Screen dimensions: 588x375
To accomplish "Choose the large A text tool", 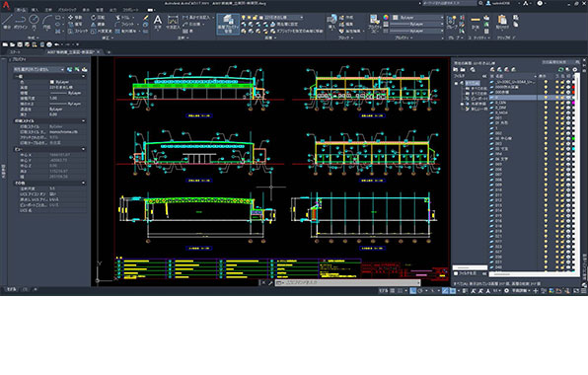I will tap(158, 22).
